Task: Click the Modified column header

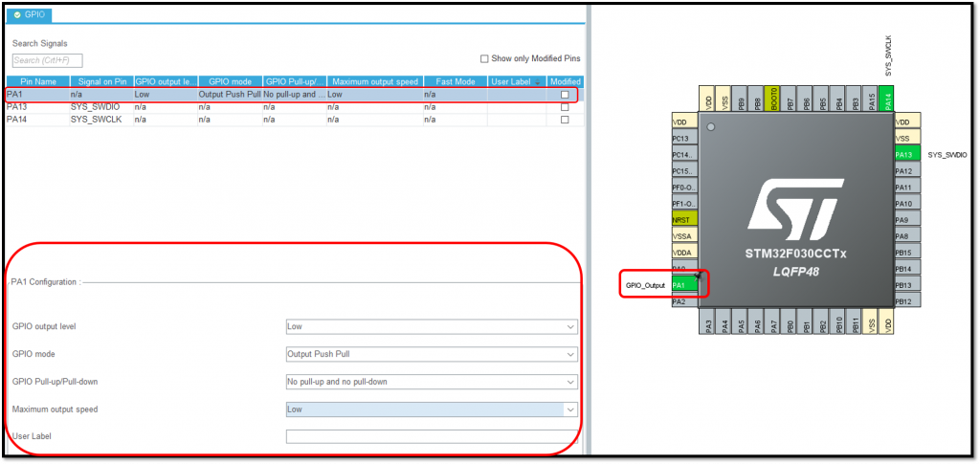Action: tap(566, 82)
